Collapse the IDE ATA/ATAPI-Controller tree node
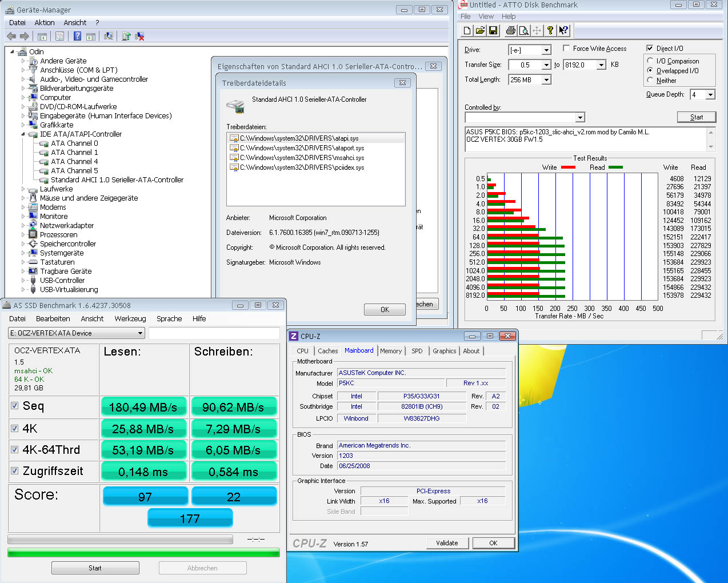 pos(24,134)
